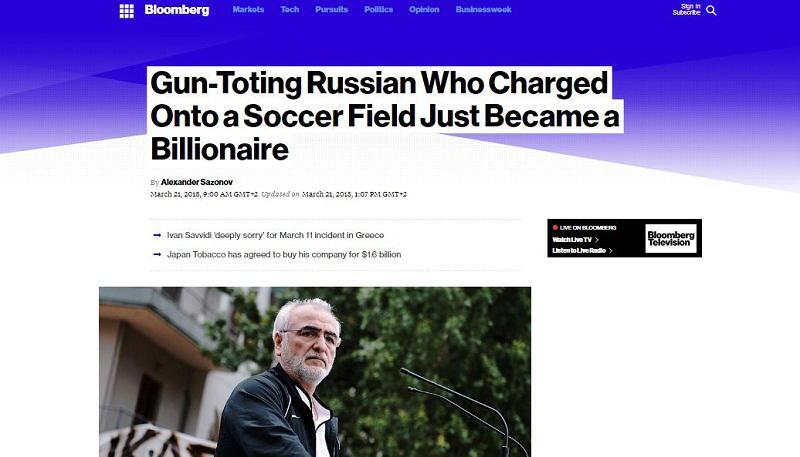Click the Bloomberg home logo
The height and width of the screenshot is (457, 800).
pyautogui.click(x=176, y=10)
